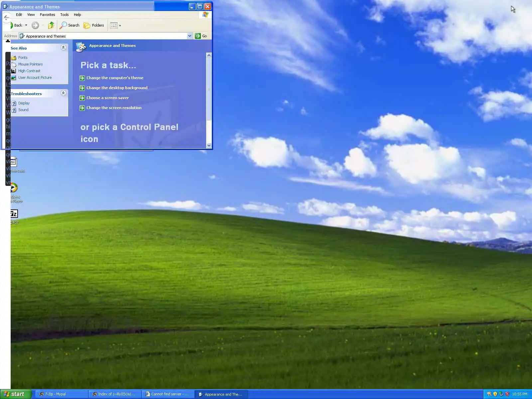Click the clock showing 10:55 PM
Image resolution: width=532 pixels, height=399 pixels.
coord(520,394)
